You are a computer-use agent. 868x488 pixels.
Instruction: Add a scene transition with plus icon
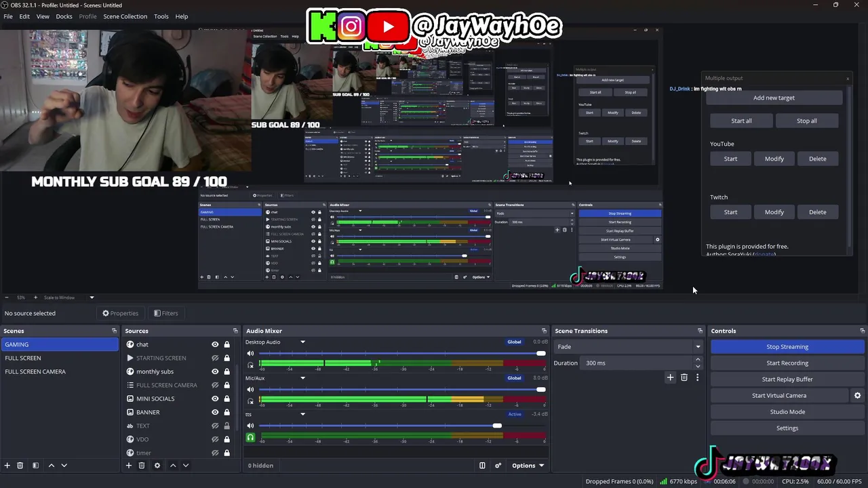pyautogui.click(x=670, y=378)
